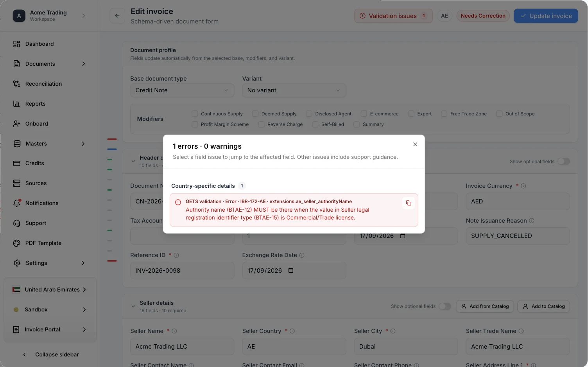Viewport: 588px width, 367px height.
Task: Click the Seller Name info icon
Action: (x=174, y=331)
